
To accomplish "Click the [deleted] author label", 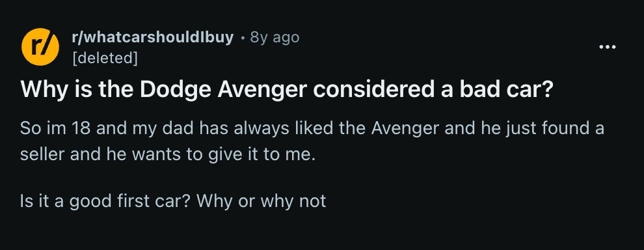I will 105,58.
